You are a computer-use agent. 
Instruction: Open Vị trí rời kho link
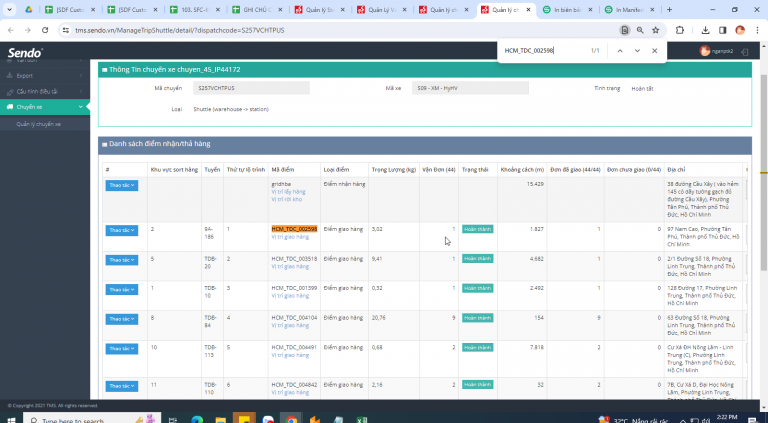click(287, 199)
